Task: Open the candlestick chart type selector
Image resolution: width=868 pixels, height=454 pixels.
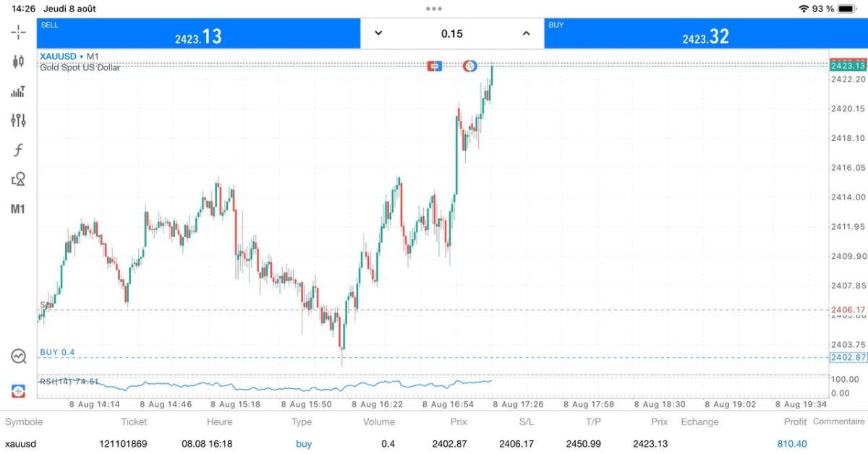Action: point(18,62)
